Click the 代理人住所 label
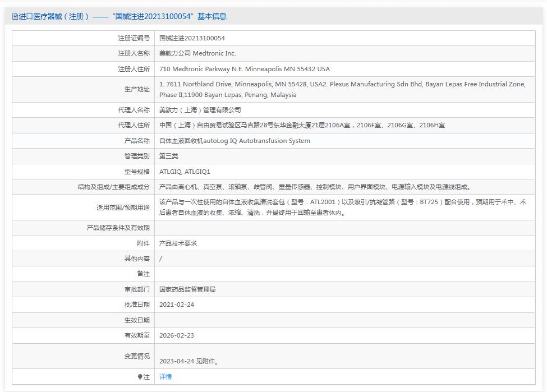 pos(134,125)
